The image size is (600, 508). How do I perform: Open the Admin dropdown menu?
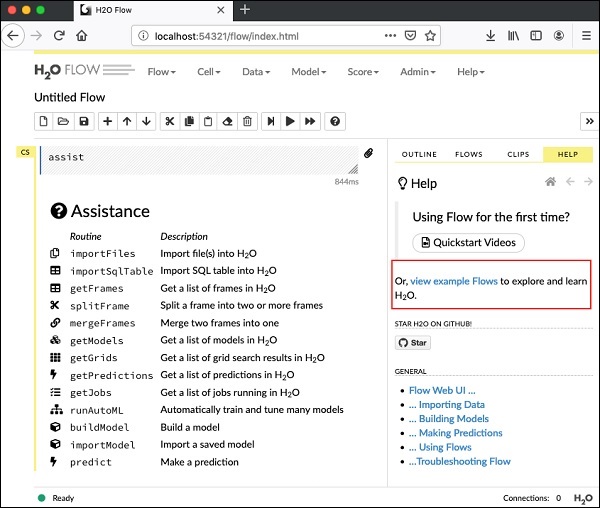pos(417,72)
